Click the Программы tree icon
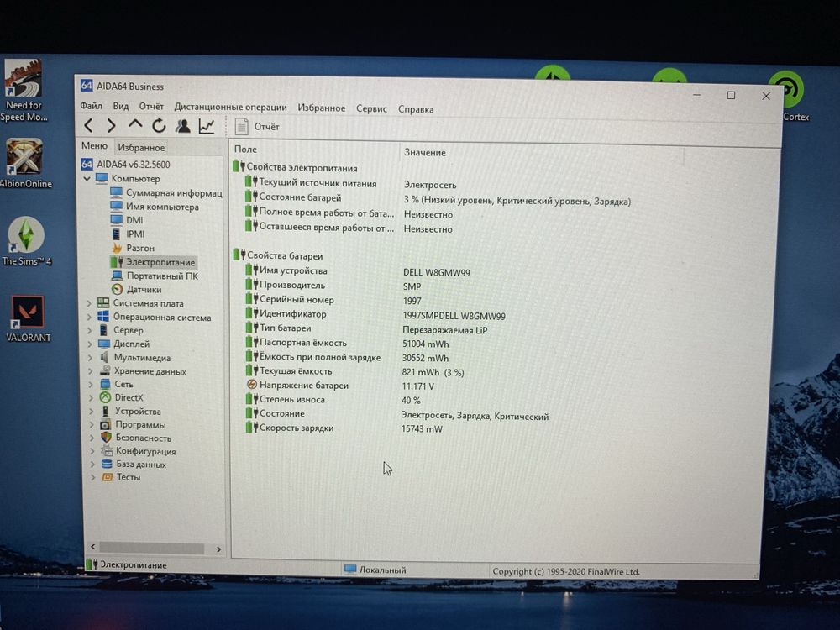The width and height of the screenshot is (840, 630). tap(106, 424)
